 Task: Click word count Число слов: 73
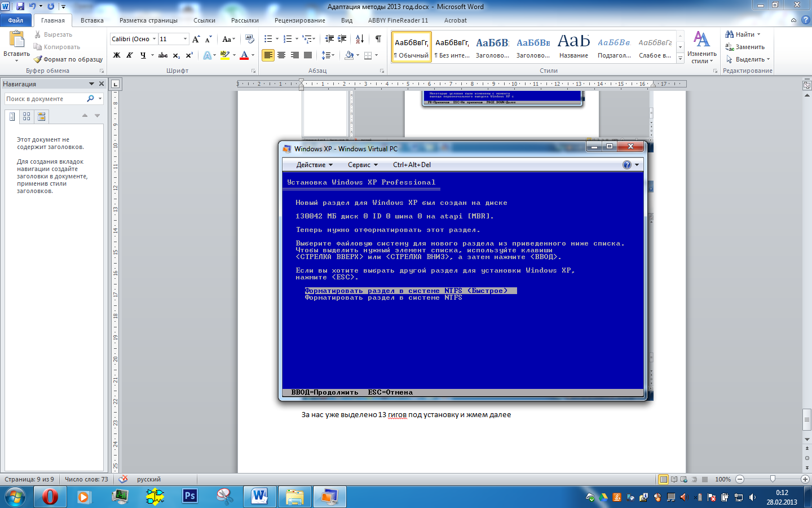pyautogui.click(x=86, y=479)
